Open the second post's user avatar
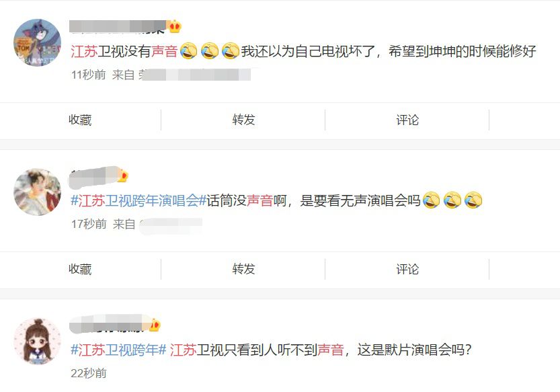The image size is (560, 392). (38, 192)
